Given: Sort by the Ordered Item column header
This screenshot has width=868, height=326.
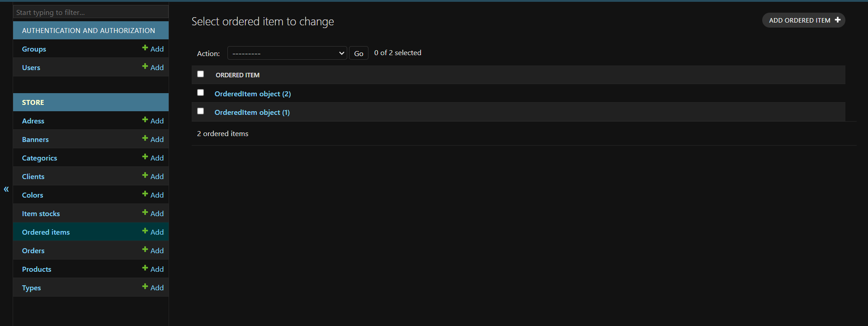Looking at the screenshot, I should coord(237,75).
